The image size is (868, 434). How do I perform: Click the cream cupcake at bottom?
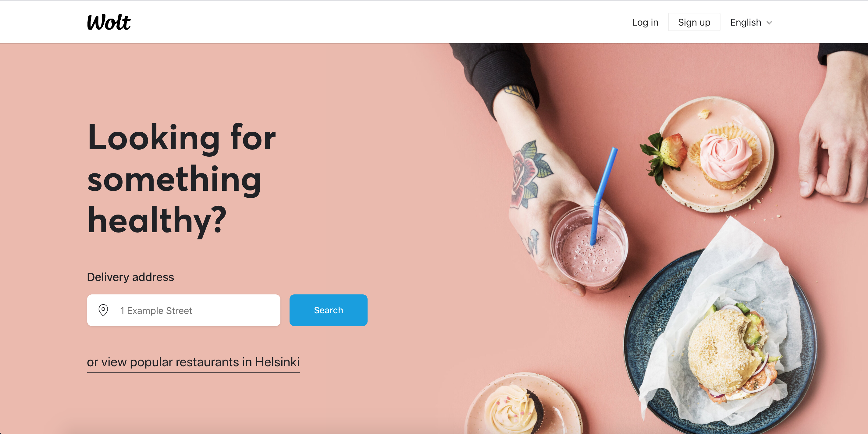[514, 409]
